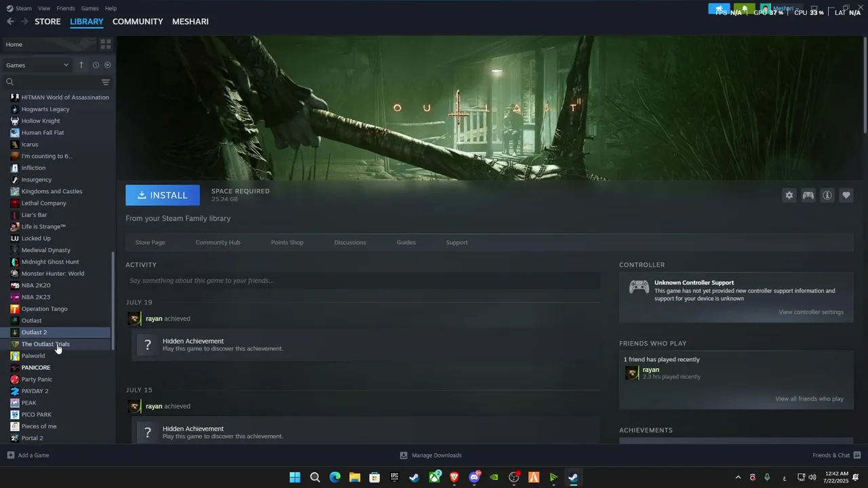Select Palworld in game list

coord(33,356)
